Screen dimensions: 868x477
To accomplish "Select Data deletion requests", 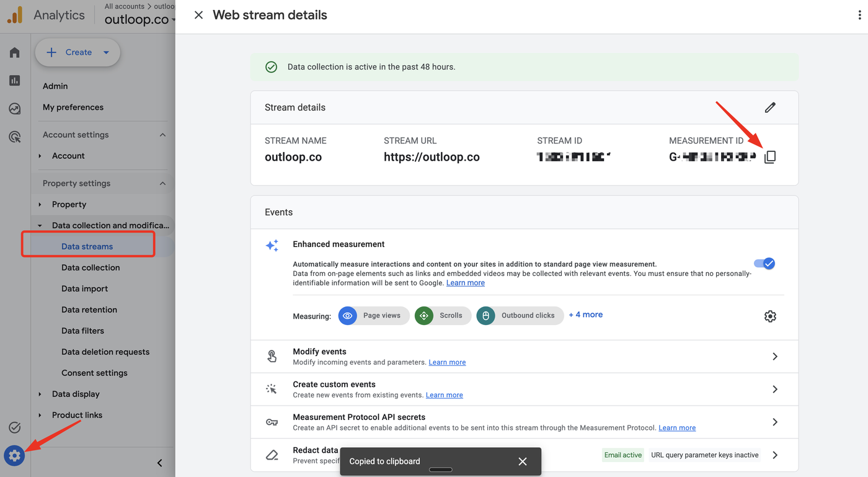I will pos(105,352).
